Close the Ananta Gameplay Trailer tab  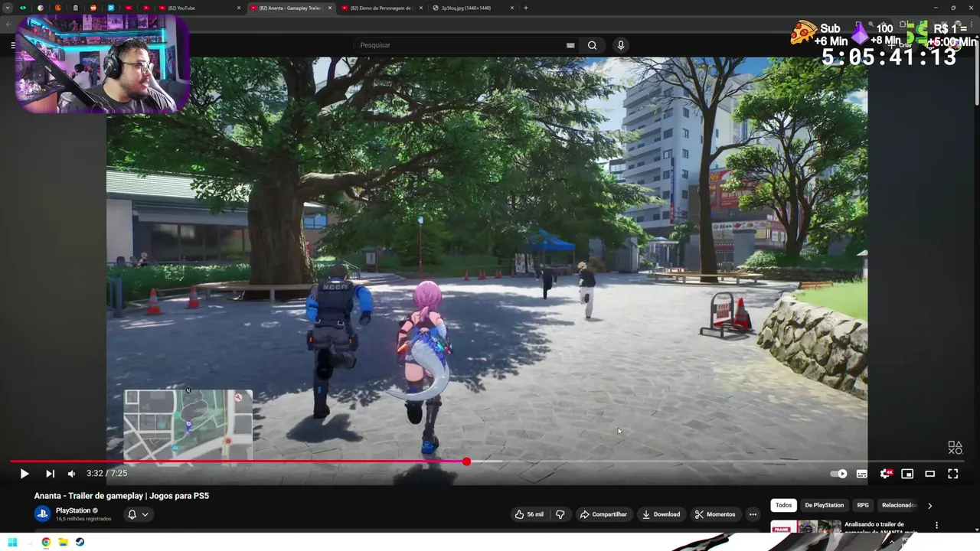click(330, 8)
